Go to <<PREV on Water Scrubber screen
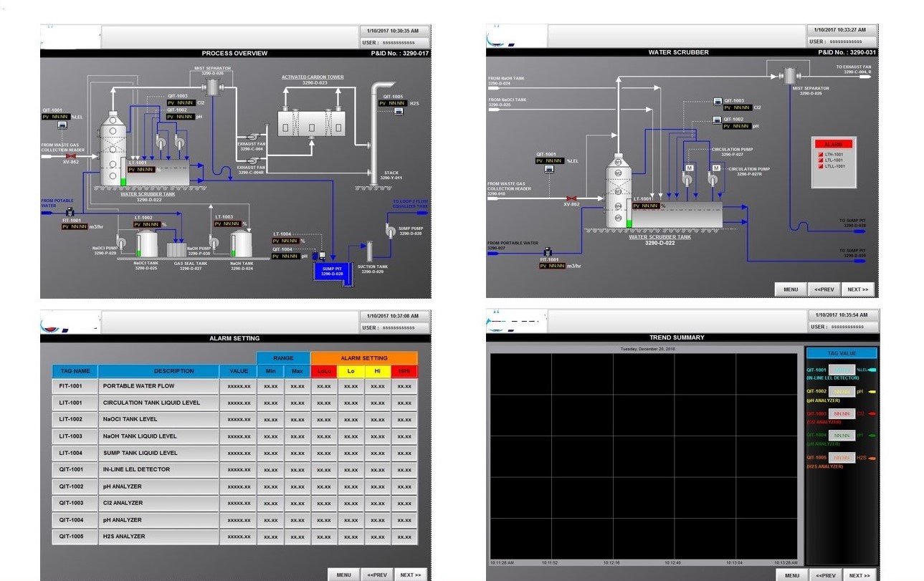The width and height of the screenshot is (924, 581). tap(824, 289)
